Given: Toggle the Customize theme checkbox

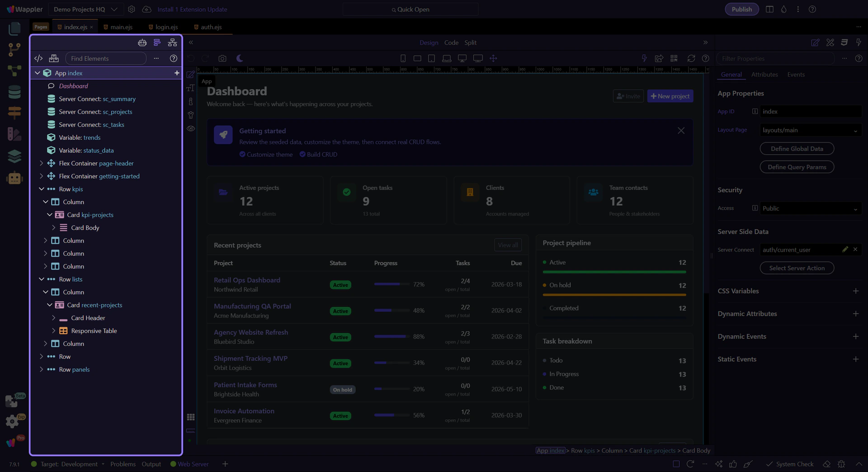Looking at the screenshot, I should point(242,154).
